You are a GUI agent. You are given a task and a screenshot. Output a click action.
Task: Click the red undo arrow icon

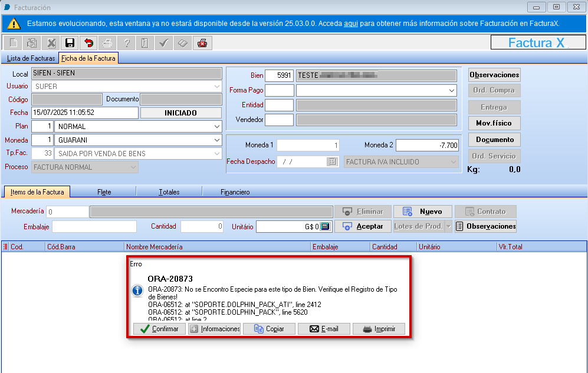pyautogui.click(x=88, y=43)
